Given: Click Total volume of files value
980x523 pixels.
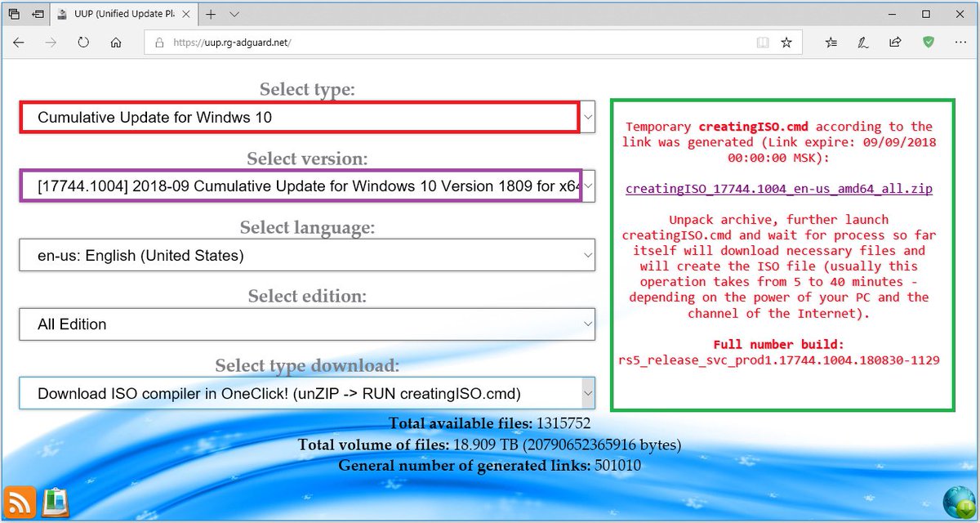Looking at the screenshot, I should pyautogui.click(x=567, y=445).
